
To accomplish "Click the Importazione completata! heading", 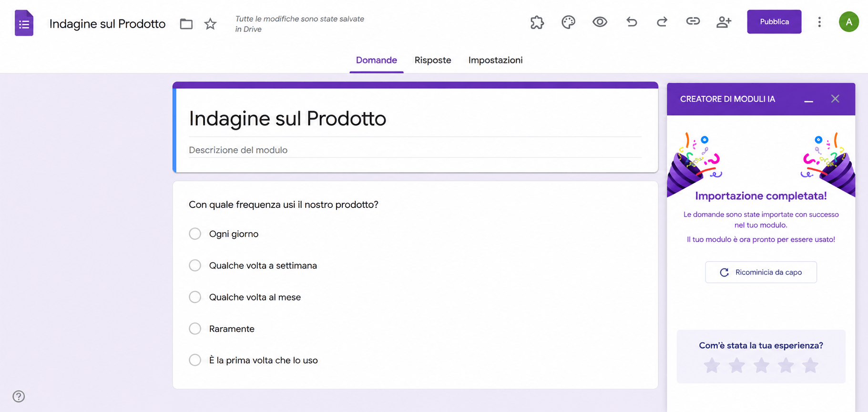I will 761,196.
